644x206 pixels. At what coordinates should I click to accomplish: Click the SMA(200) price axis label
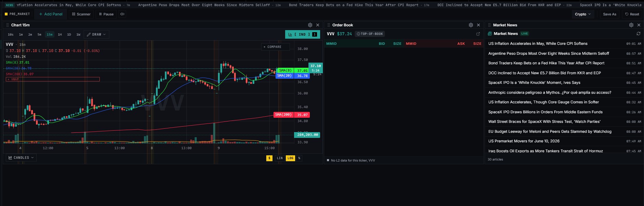pos(291,115)
